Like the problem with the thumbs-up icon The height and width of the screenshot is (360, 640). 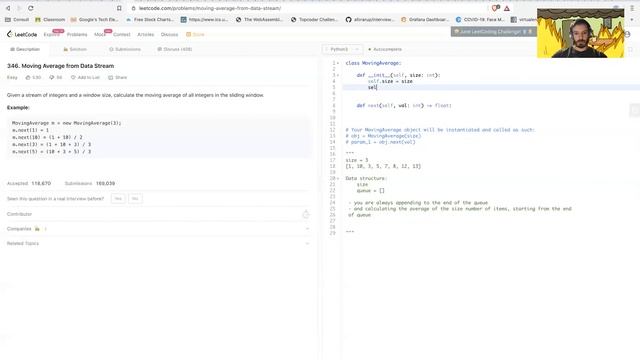[x=28, y=78]
